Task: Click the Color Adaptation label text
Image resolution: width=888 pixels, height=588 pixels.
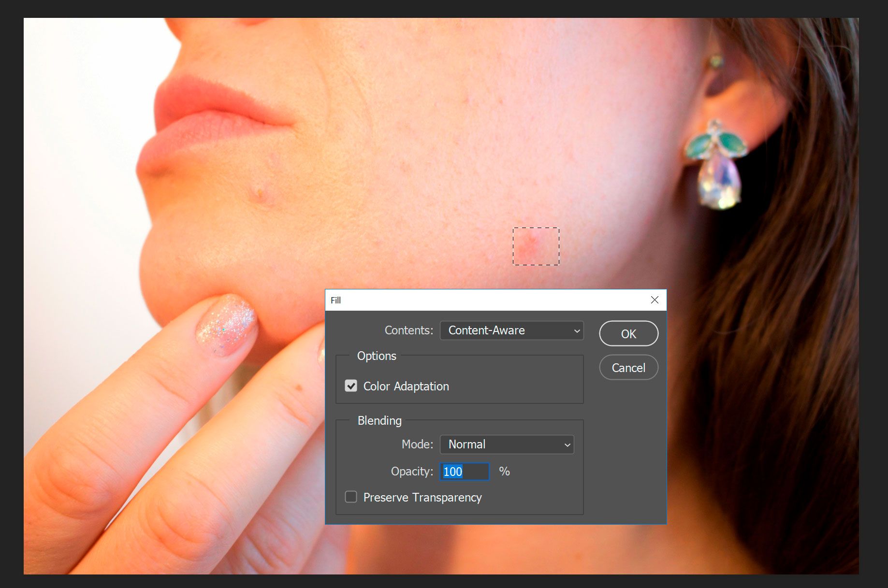Action: click(406, 387)
